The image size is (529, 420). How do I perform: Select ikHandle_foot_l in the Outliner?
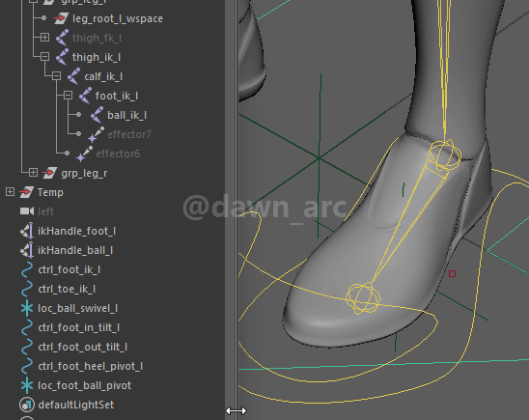(76, 231)
